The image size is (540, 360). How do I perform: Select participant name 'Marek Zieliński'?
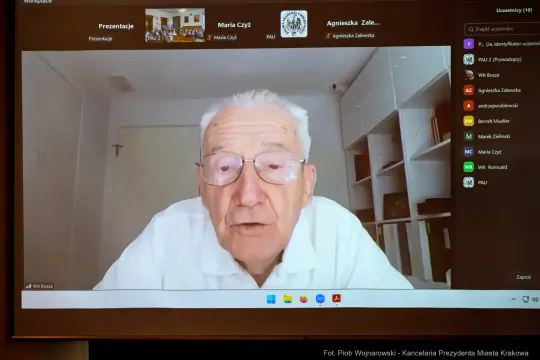[494, 136]
